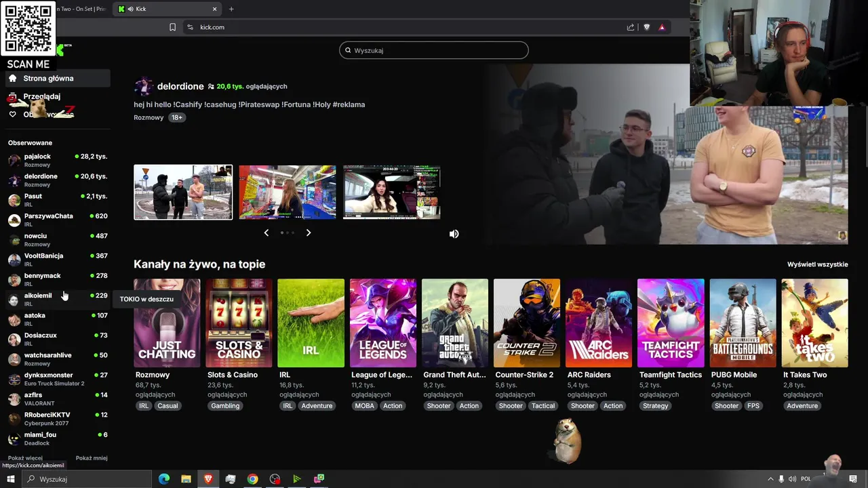Click Gambling tag under Slots & Casino
The width and height of the screenshot is (868, 488).
225,406
